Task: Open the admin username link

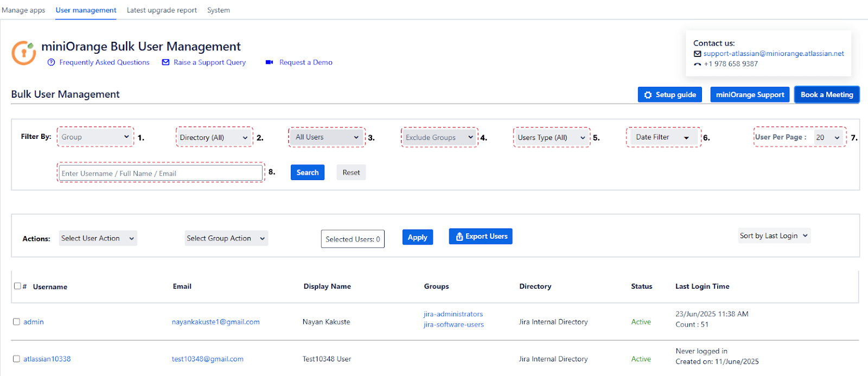Action: point(34,322)
